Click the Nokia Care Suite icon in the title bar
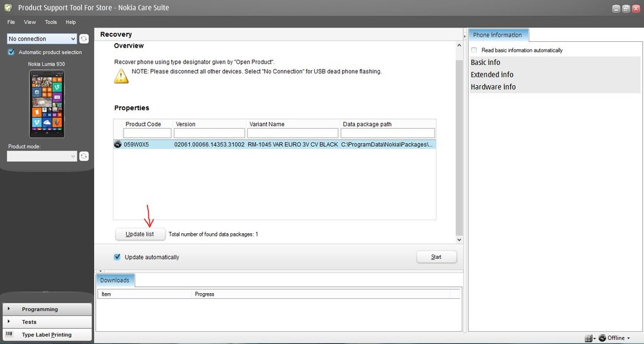Screen dimensions: 644x344 (x=8, y=7)
